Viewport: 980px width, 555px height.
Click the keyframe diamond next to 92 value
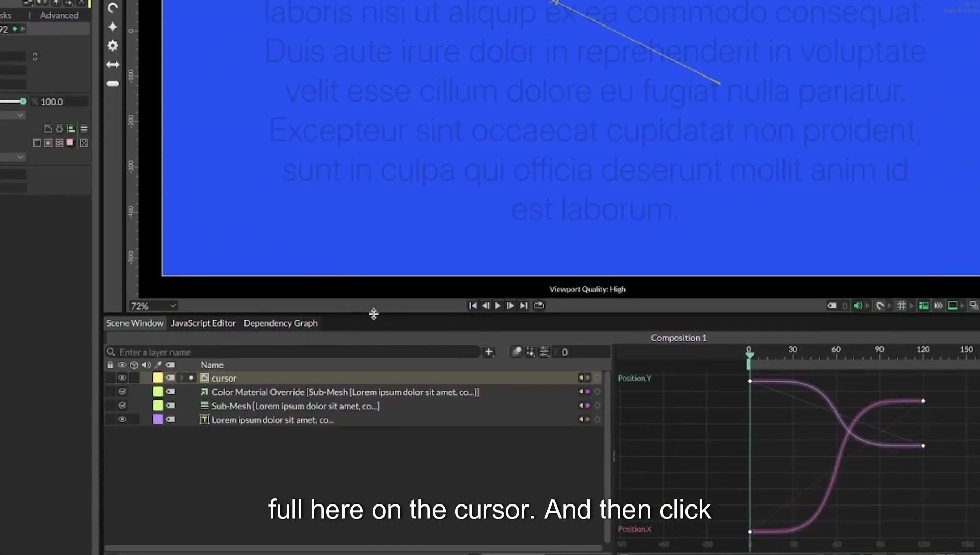(x=15, y=29)
